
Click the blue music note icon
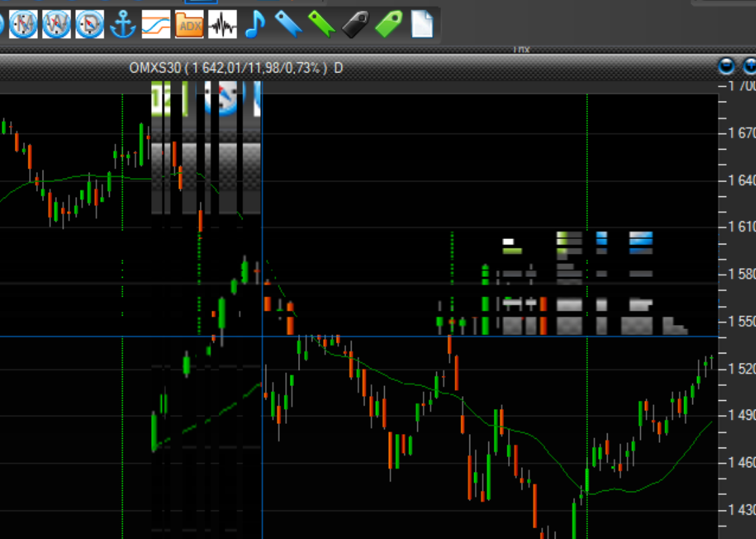(x=255, y=25)
